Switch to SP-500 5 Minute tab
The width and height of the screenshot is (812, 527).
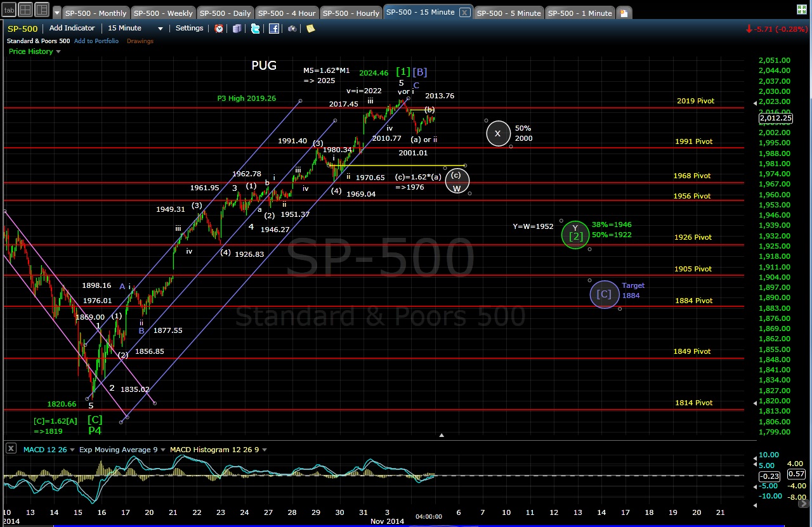point(509,13)
